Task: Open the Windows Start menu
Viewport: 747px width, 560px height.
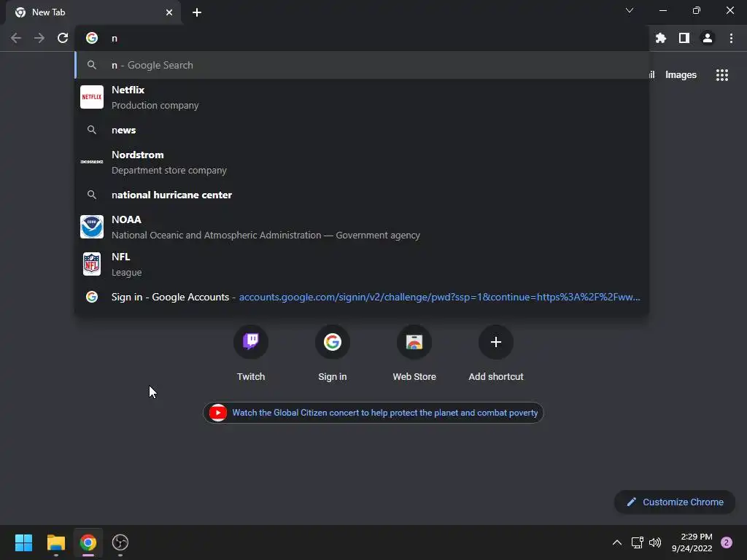Action: [23, 542]
